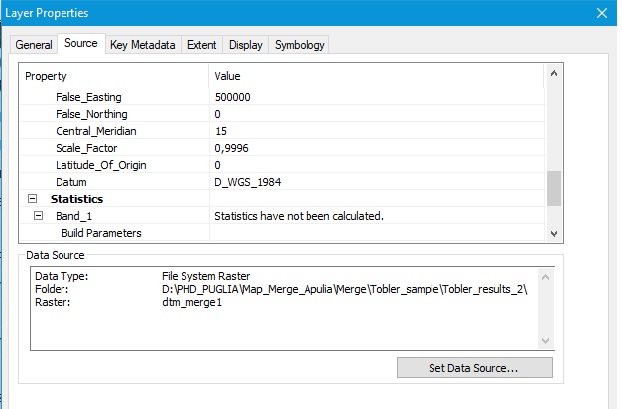Open the Key Metadata tab
Screen dimensions: 622x409
142,45
